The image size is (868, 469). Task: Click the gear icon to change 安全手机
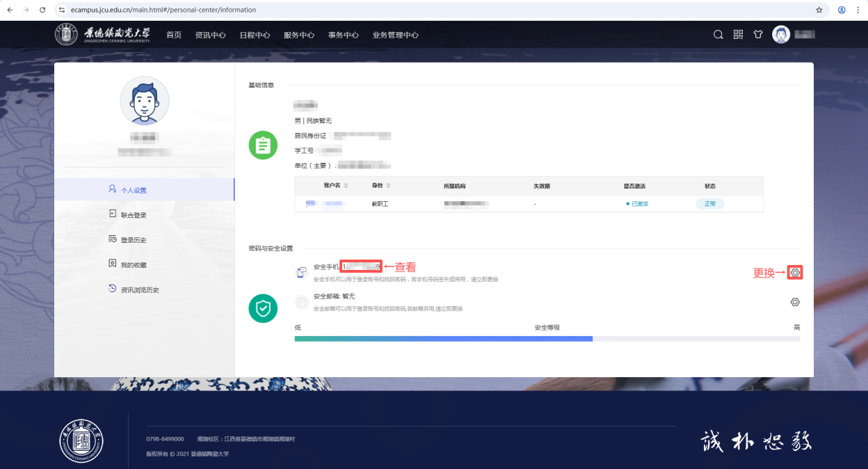tap(795, 273)
